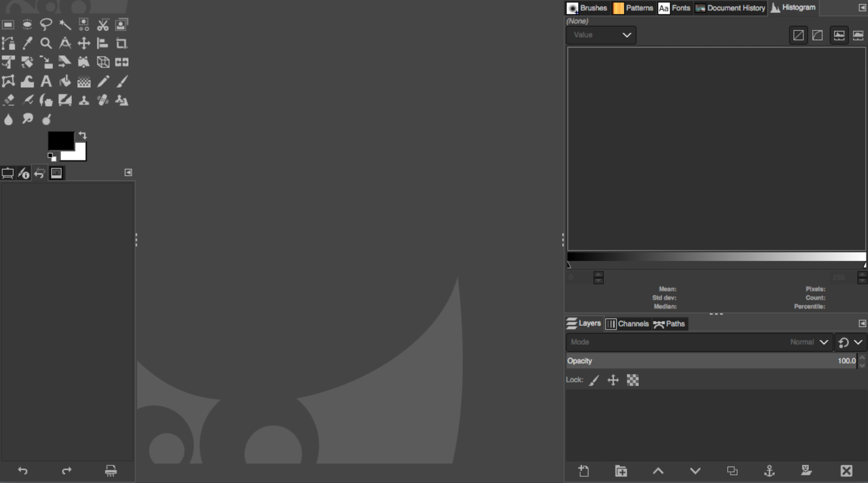Open the Histogram dock tab menu
The width and height of the screenshot is (868, 483).
pyautogui.click(x=862, y=8)
